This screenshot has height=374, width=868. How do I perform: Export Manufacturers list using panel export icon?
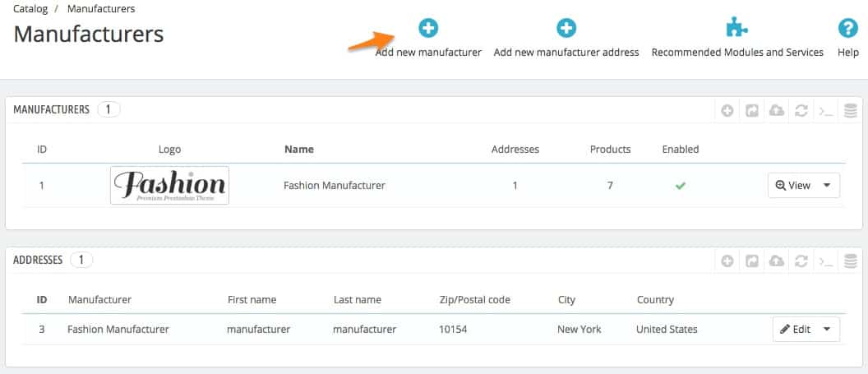[752, 111]
